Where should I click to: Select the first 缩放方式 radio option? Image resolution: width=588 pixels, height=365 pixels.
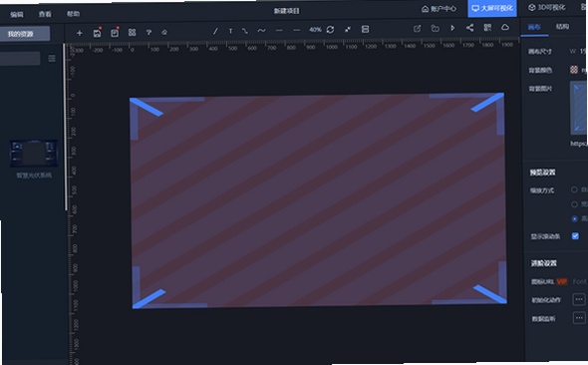click(574, 189)
